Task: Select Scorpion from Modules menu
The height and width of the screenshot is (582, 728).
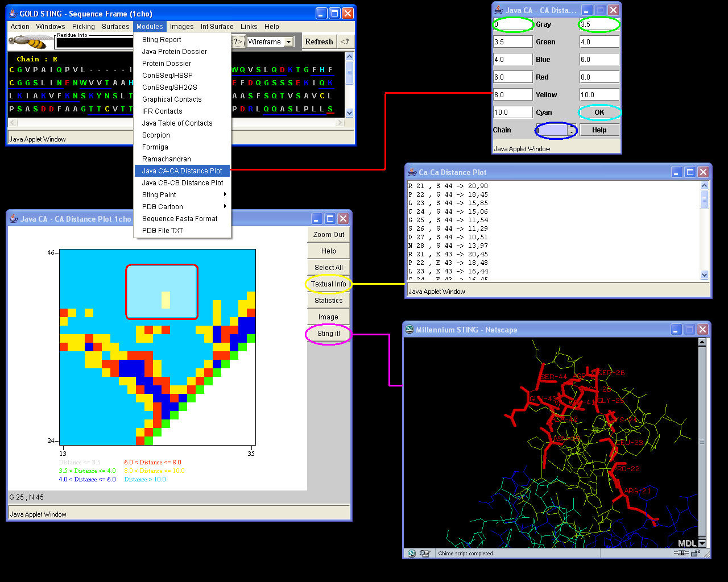Action: 182,135
